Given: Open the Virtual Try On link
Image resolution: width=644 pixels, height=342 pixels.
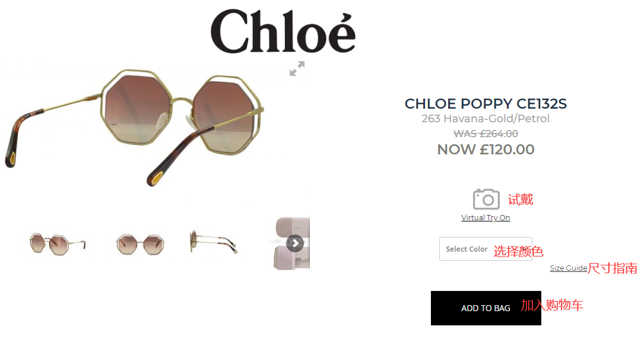Looking at the screenshot, I should (x=486, y=218).
